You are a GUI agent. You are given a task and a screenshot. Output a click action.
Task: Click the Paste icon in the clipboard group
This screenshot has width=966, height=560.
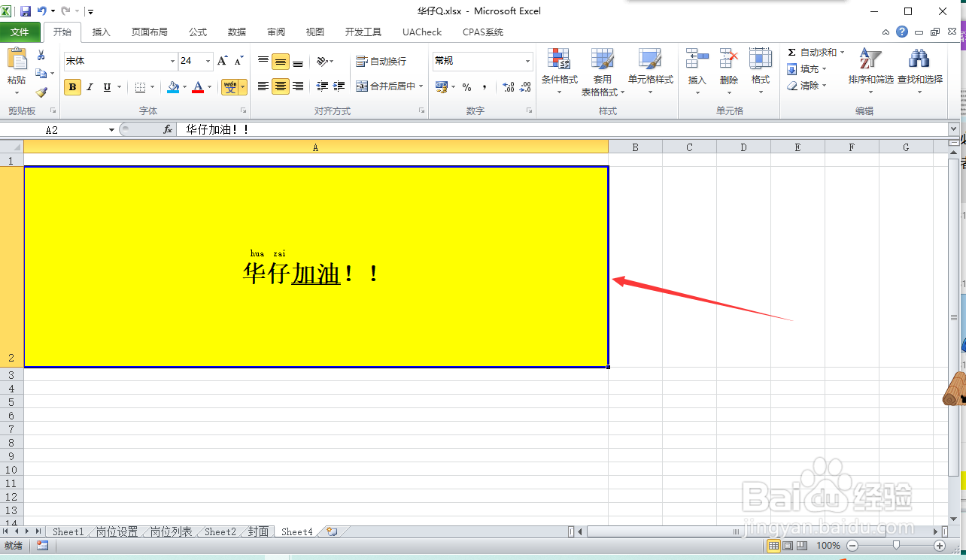tap(17, 59)
